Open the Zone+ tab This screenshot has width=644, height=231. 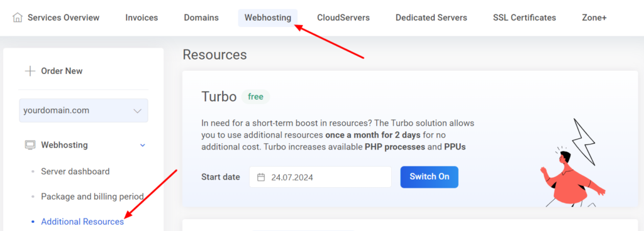click(594, 18)
